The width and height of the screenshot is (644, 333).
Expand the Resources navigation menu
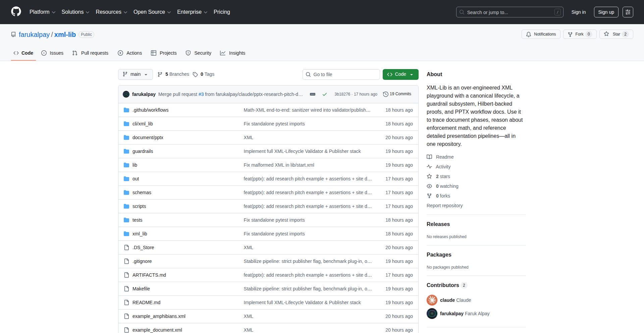click(111, 12)
